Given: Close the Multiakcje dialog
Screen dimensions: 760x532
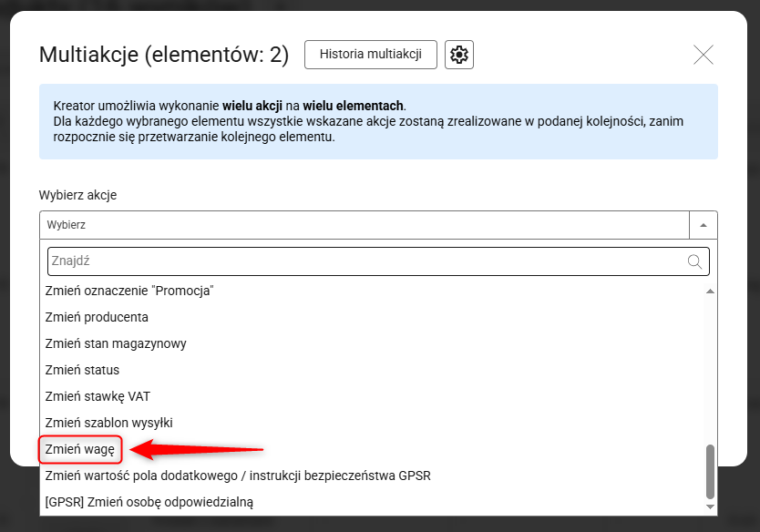Looking at the screenshot, I should (x=704, y=55).
